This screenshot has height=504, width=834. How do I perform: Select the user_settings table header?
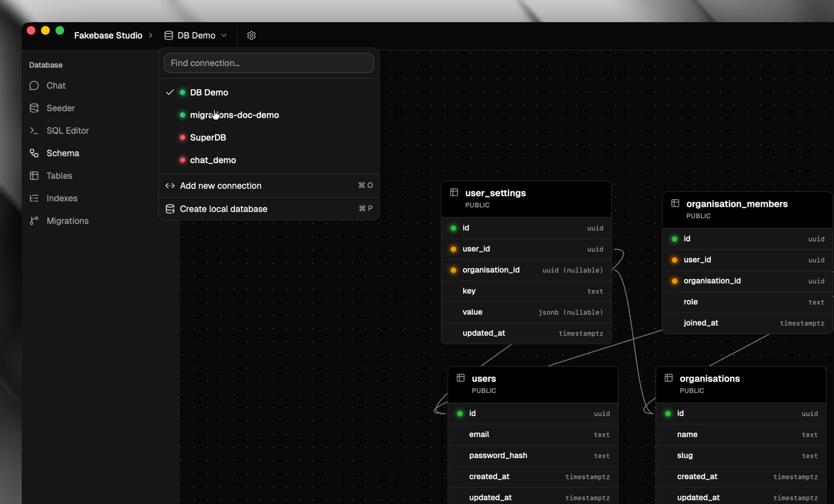[526, 199]
